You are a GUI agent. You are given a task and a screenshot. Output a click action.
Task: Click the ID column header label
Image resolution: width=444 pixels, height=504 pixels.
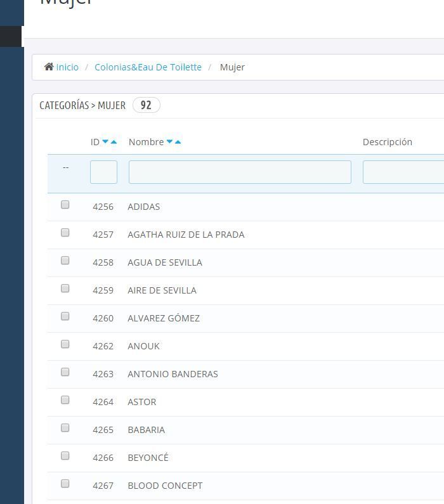pos(95,142)
